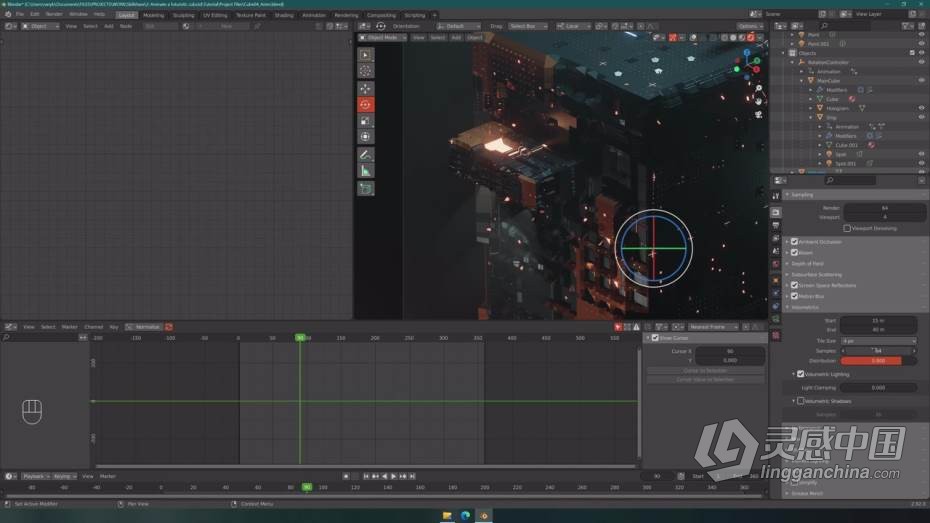Switch to the Shading workspace tab
This screenshot has height=523, width=930.
click(284, 15)
